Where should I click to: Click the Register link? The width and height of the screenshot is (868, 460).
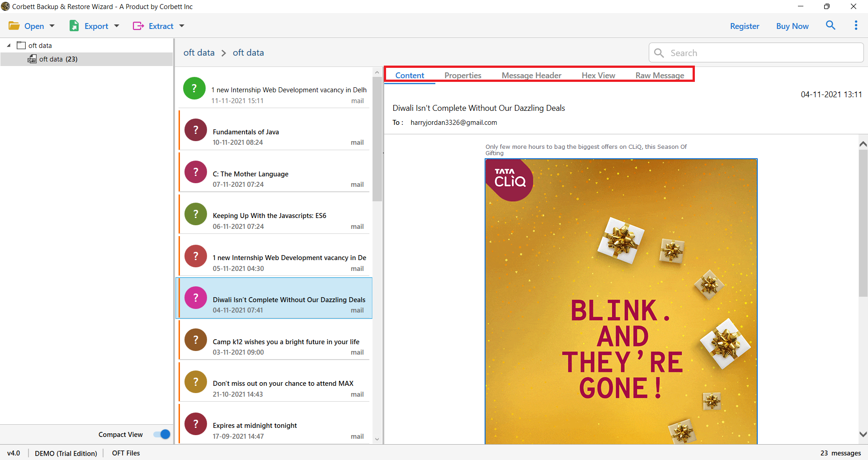[745, 26]
